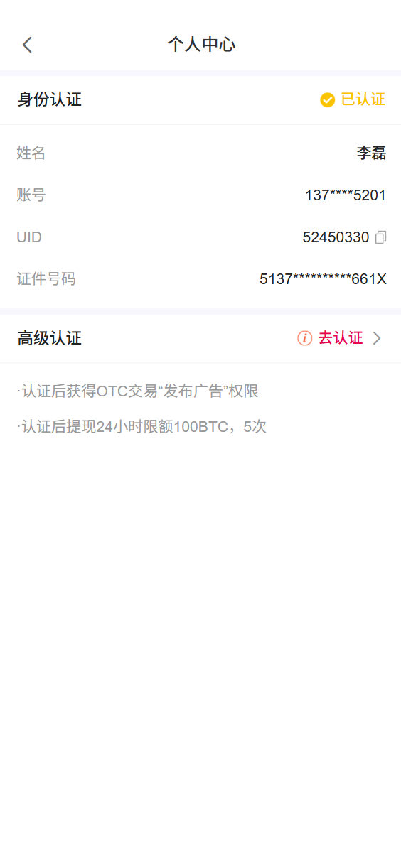Screen dimensions: 401x868
Task: Click the 去认证 link
Action: click(x=340, y=338)
